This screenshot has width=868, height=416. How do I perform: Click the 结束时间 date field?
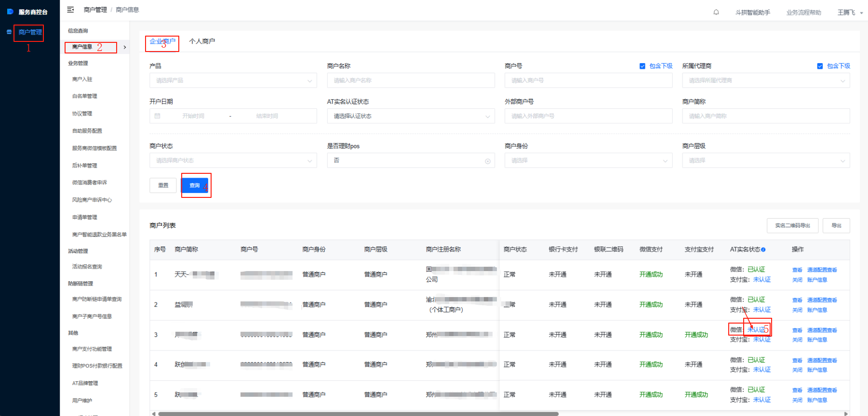tap(267, 116)
